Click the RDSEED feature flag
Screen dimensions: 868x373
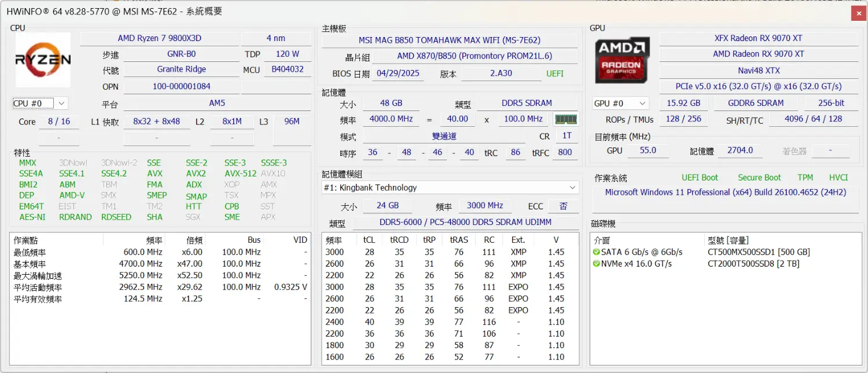116,217
